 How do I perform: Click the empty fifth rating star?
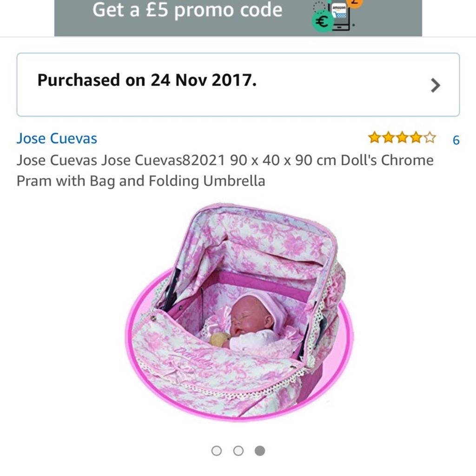[430, 138]
